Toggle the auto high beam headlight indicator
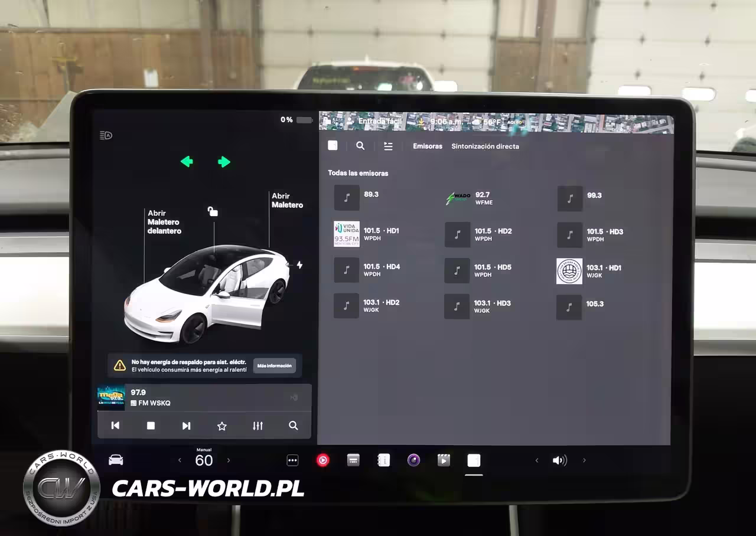 click(x=106, y=136)
